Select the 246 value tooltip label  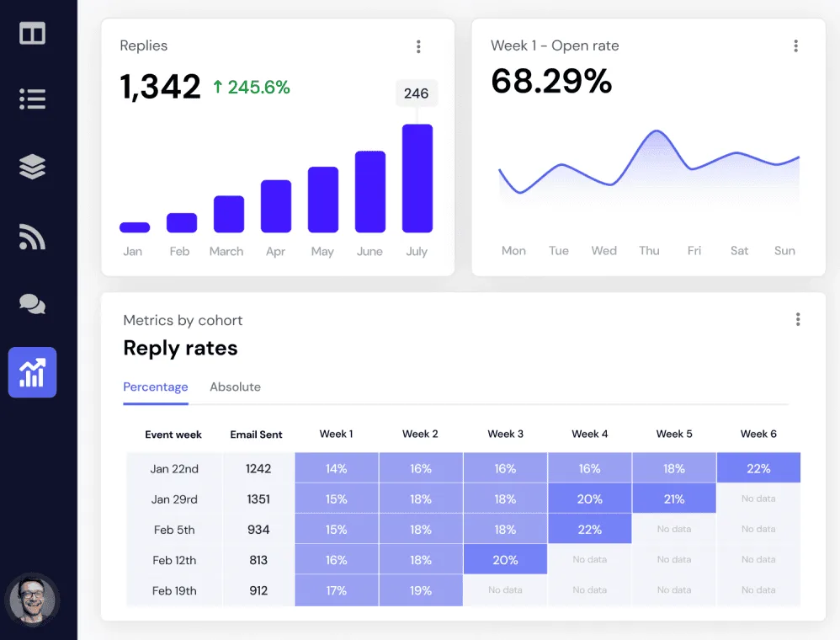tap(417, 93)
